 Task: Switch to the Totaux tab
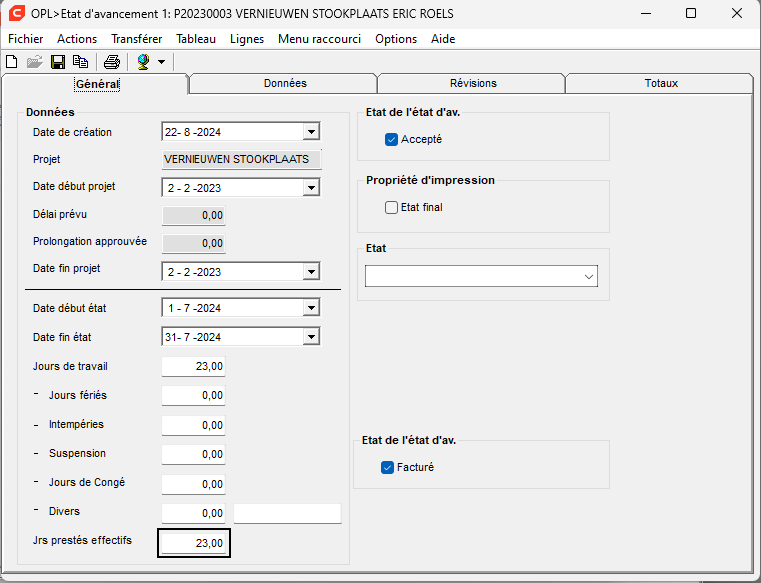click(661, 83)
